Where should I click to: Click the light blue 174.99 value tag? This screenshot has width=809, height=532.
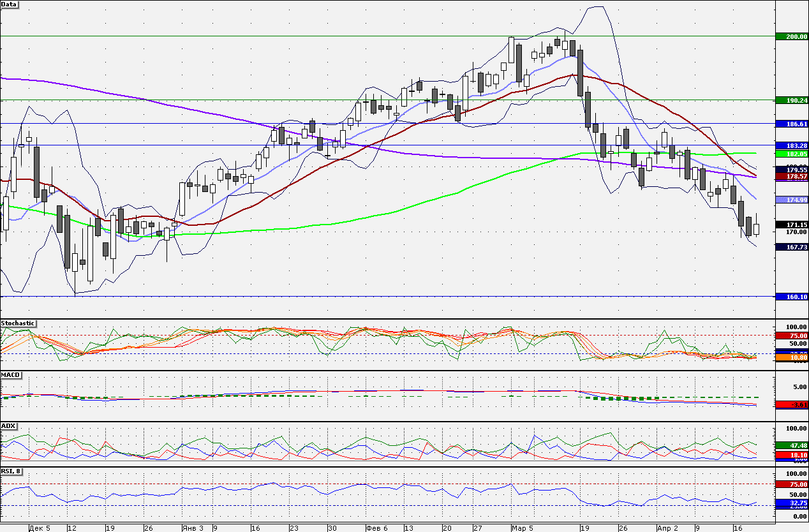point(792,200)
